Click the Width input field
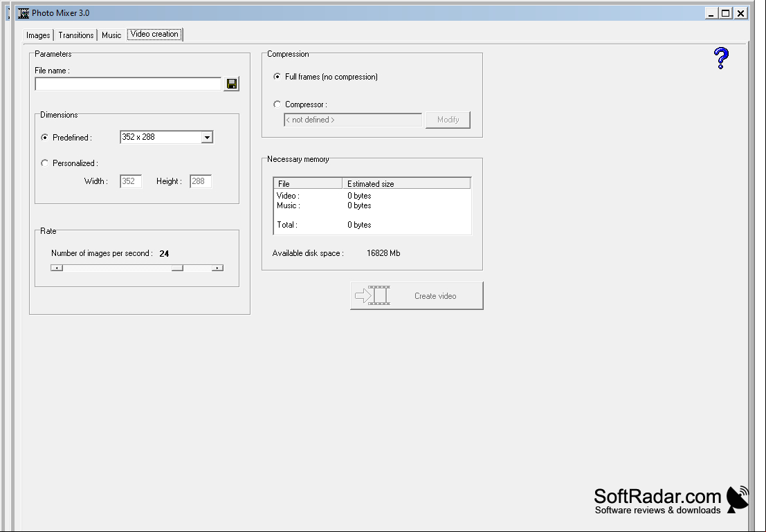Screen dimensions: 766x532 click(x=131, y=181)
